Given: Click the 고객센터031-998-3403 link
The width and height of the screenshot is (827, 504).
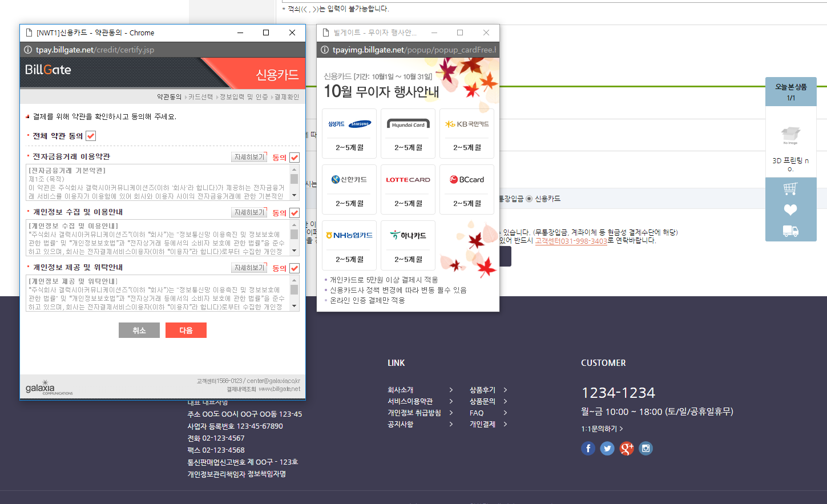Looking at the screenshot, I should coord(571,241).
